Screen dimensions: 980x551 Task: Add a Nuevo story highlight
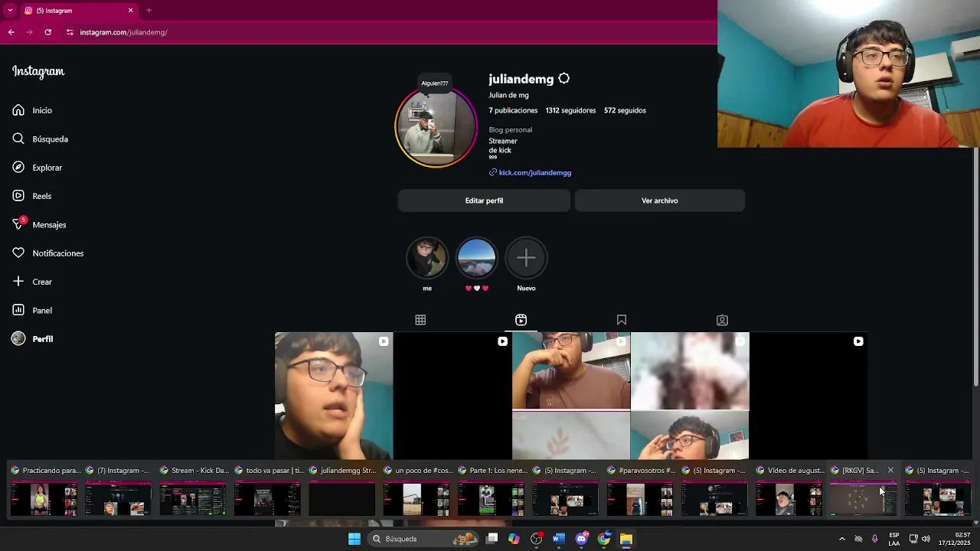coord(526,258)
